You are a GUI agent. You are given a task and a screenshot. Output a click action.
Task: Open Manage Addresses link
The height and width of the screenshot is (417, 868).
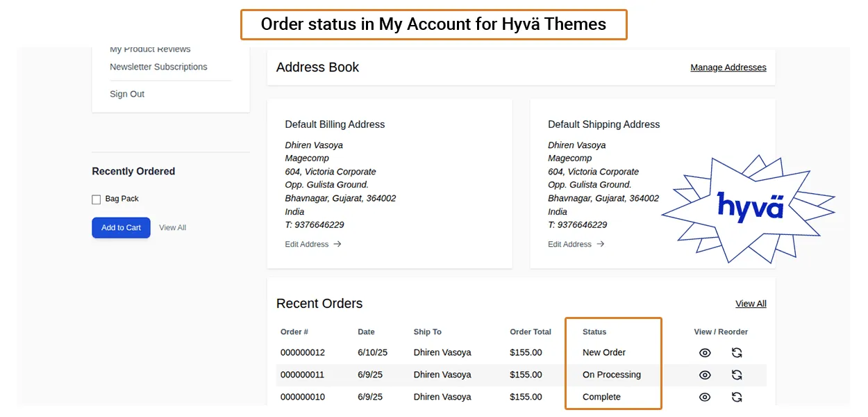click(x=728, y=67)
